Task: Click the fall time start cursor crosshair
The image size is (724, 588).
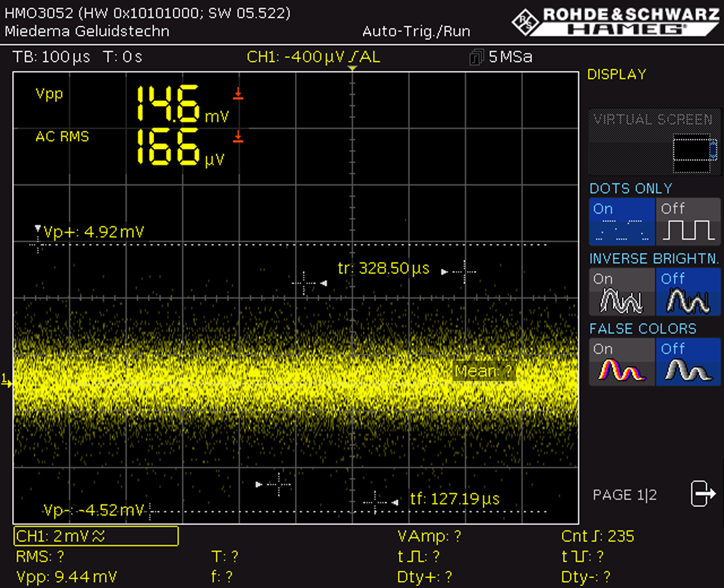Action: click(279, 485)
